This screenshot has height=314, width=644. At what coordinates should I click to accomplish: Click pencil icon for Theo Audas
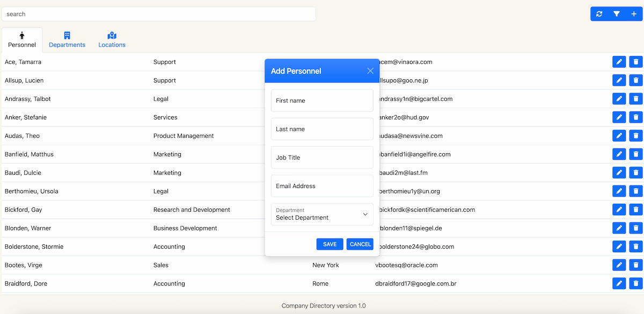[619, 136]
